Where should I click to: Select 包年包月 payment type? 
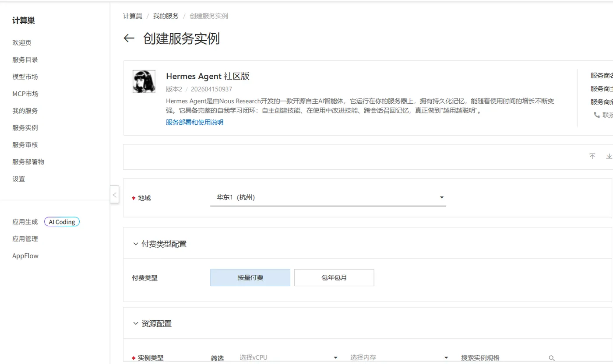point(334,278)
